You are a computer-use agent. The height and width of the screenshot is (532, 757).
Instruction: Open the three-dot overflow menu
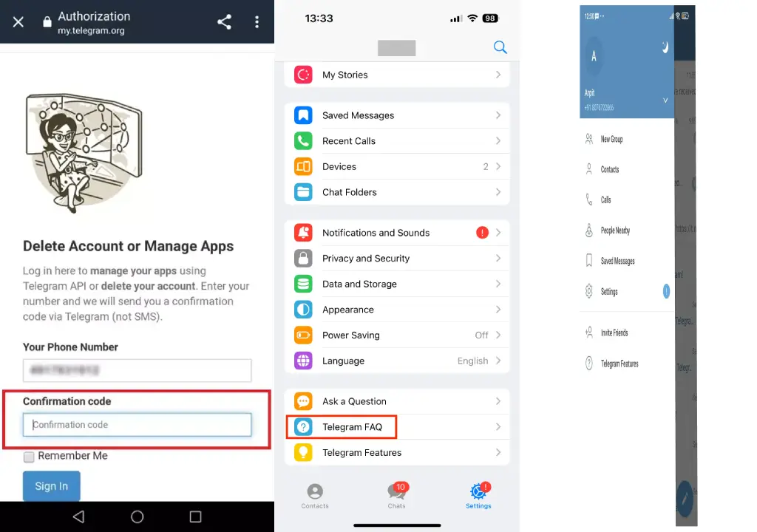click(257, 22)
